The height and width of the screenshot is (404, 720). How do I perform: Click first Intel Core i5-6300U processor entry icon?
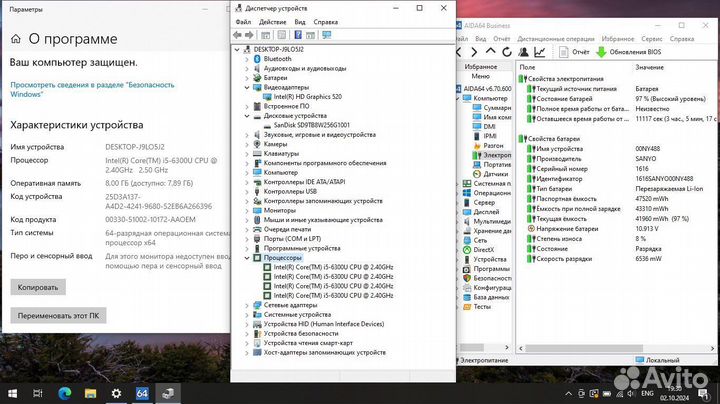(267, 267)
